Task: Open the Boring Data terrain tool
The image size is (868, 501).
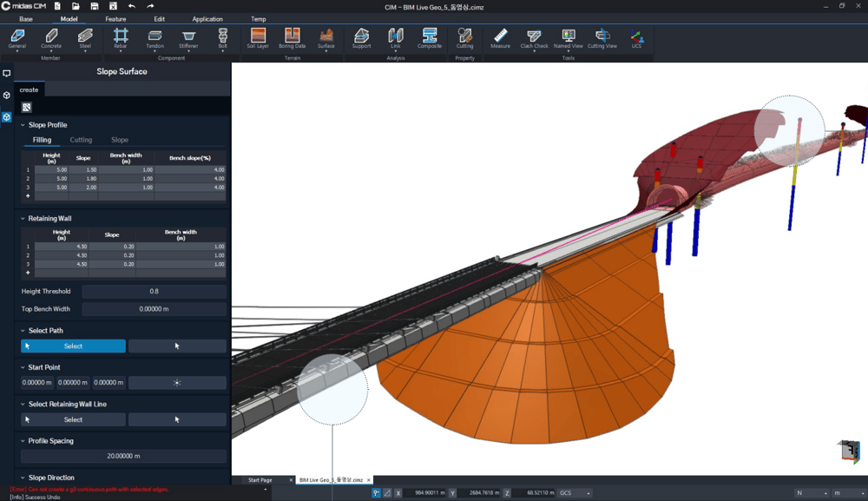Action: point(292,37)
